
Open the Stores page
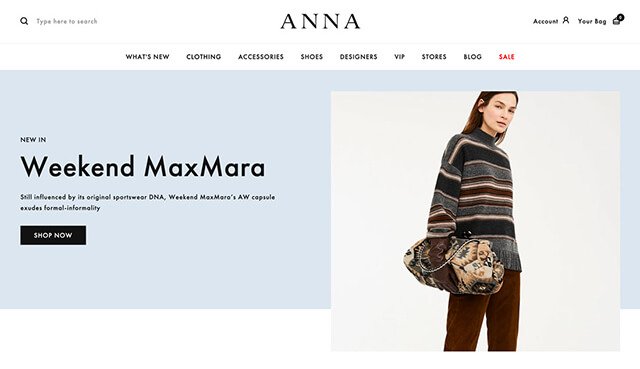[434, 57]
